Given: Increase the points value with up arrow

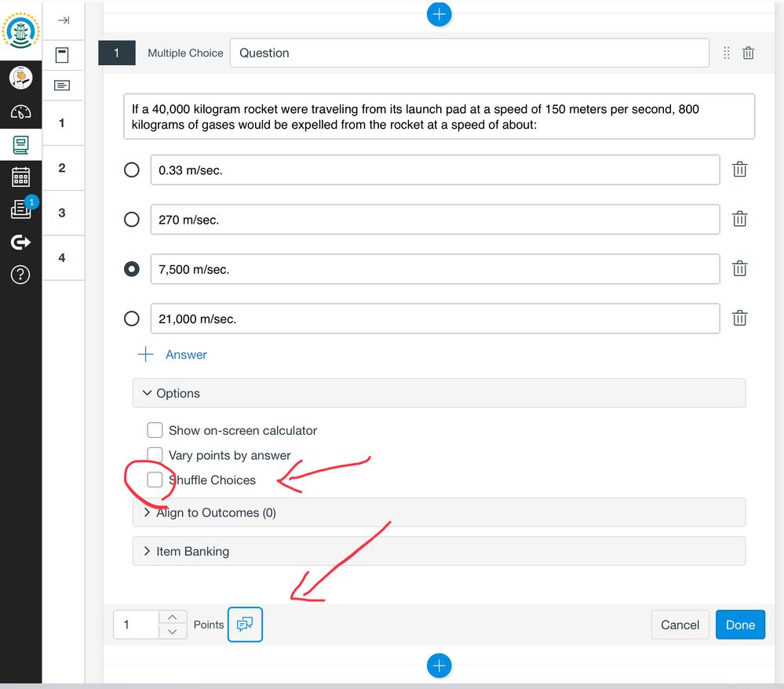Looking at the screenshot, I should [173, 617].
